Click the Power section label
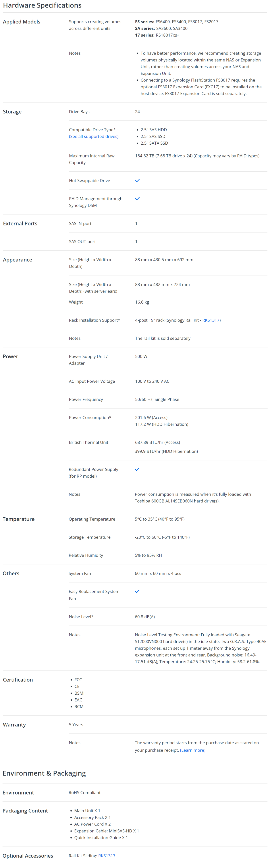 click(10, 356)
